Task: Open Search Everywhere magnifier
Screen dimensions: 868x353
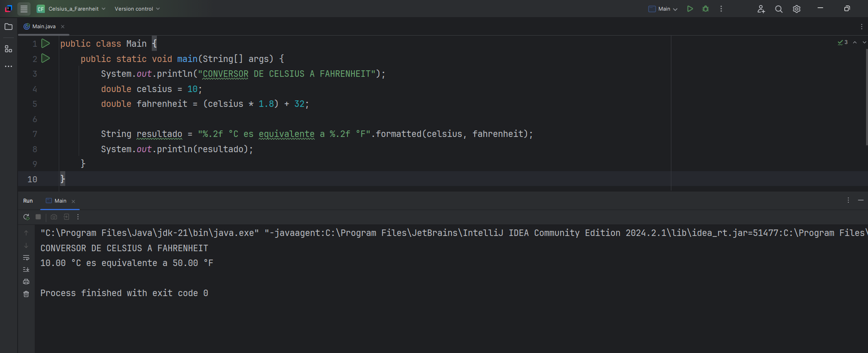Action: click(x=779, y=9)
